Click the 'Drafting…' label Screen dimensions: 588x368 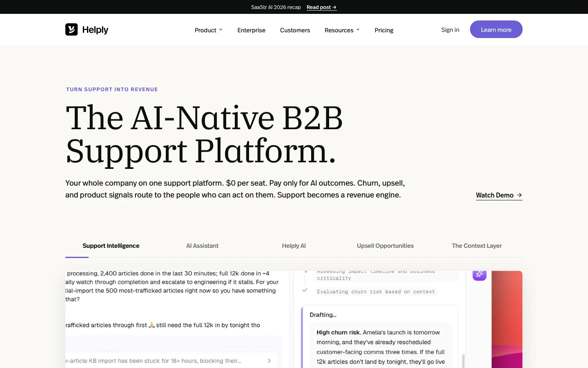323,315
